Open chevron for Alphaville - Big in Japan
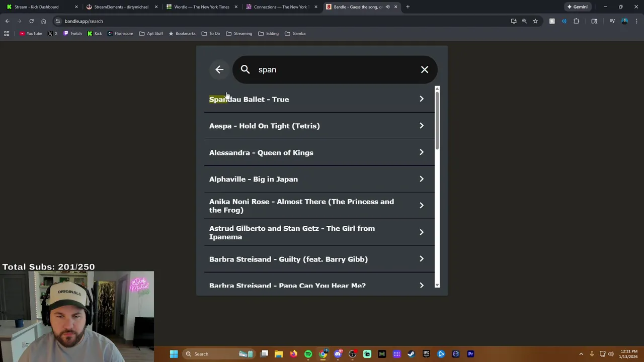 422,179
